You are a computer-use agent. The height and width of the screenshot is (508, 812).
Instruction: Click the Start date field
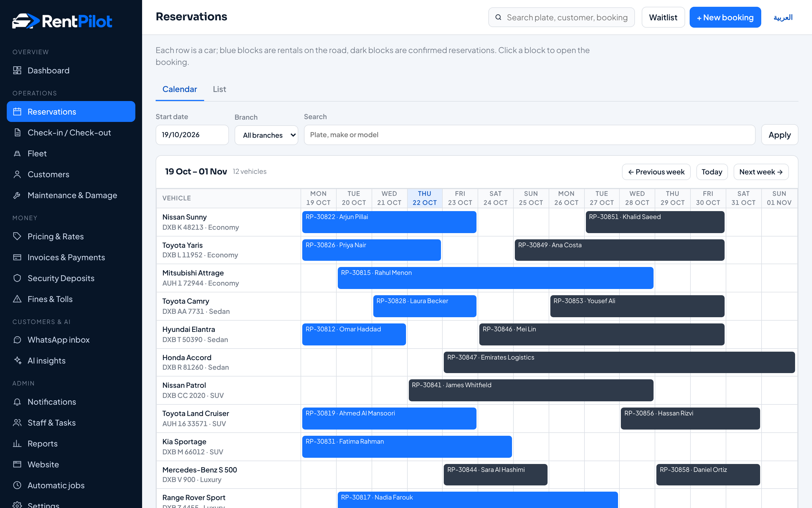(192, 135)
